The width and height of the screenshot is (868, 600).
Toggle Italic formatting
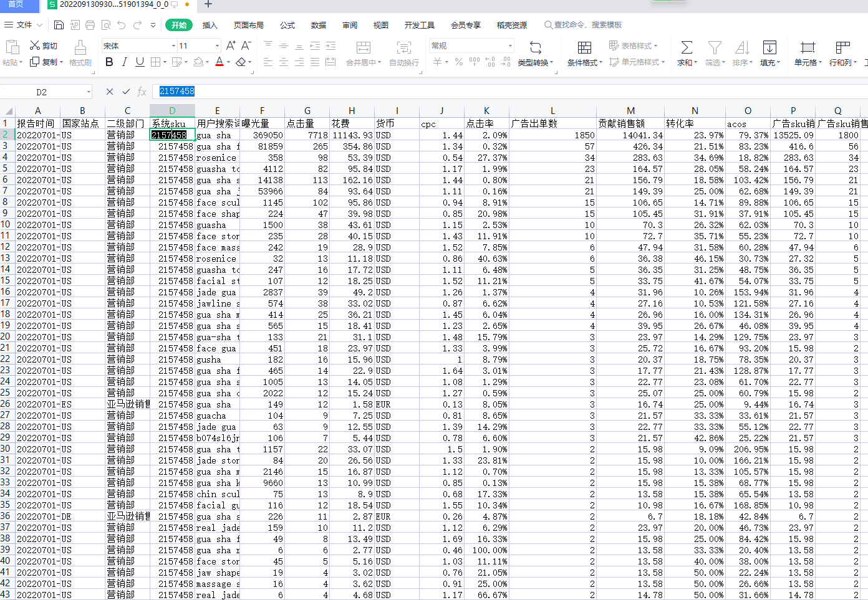pyautogui.click(x=125, y=62)
